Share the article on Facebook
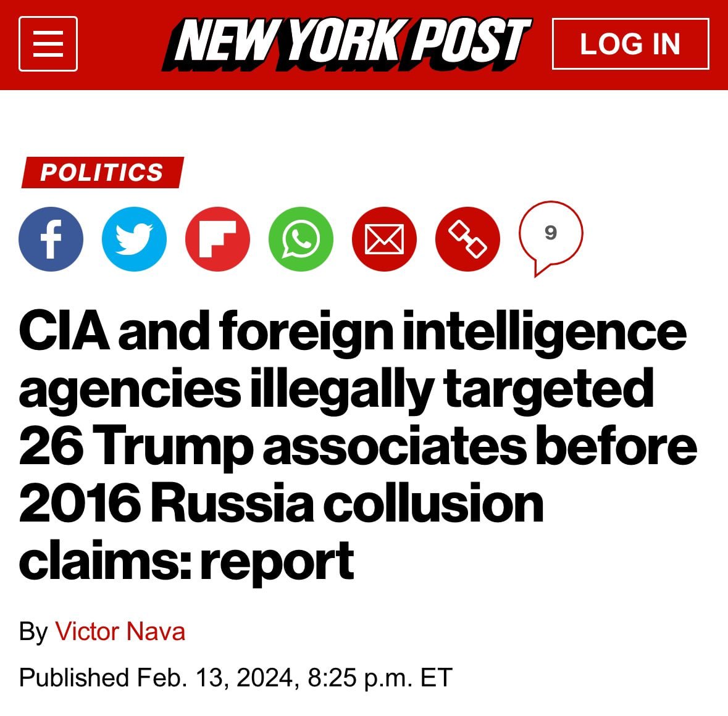The height and width of the screenshot is (716, 728). coord(51,239)
